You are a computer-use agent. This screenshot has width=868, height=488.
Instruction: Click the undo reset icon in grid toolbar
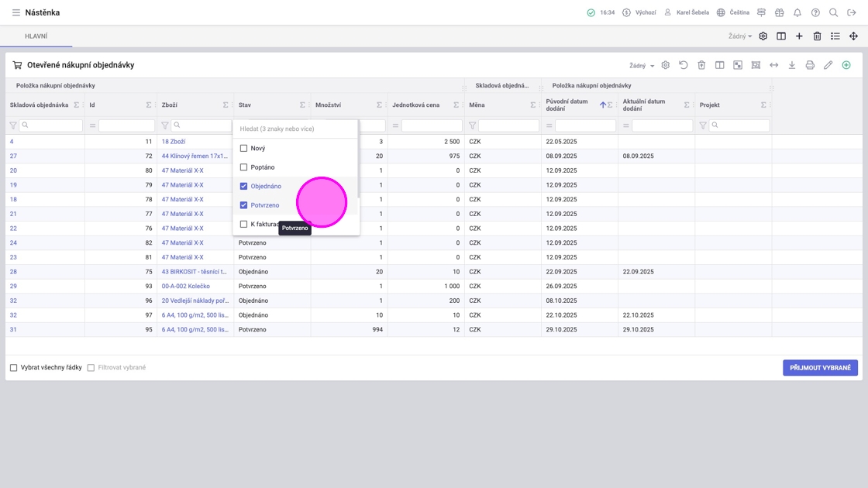click(684, 65)
